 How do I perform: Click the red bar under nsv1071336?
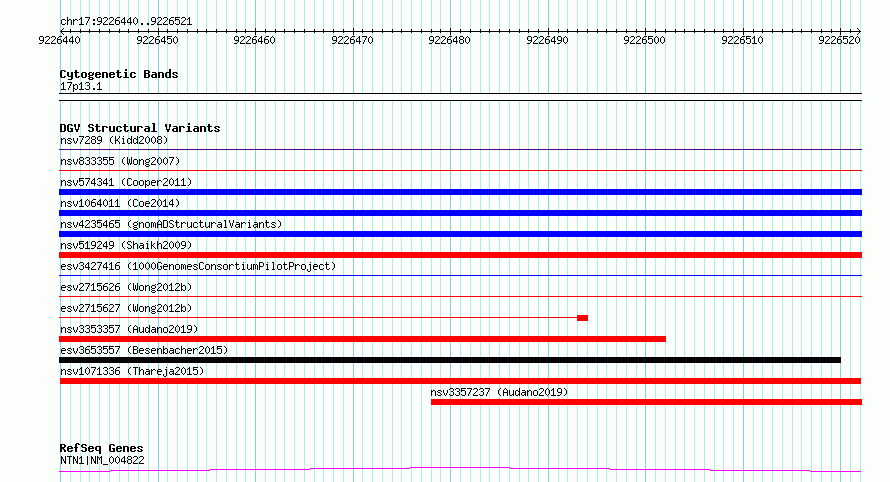tap(460, 381)
